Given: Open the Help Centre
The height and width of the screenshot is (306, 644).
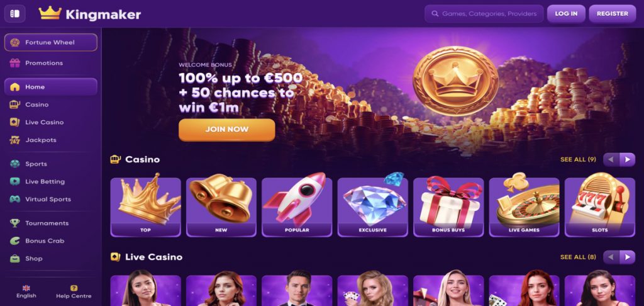Looking at the screenshot, I should (x=74, y=292).
